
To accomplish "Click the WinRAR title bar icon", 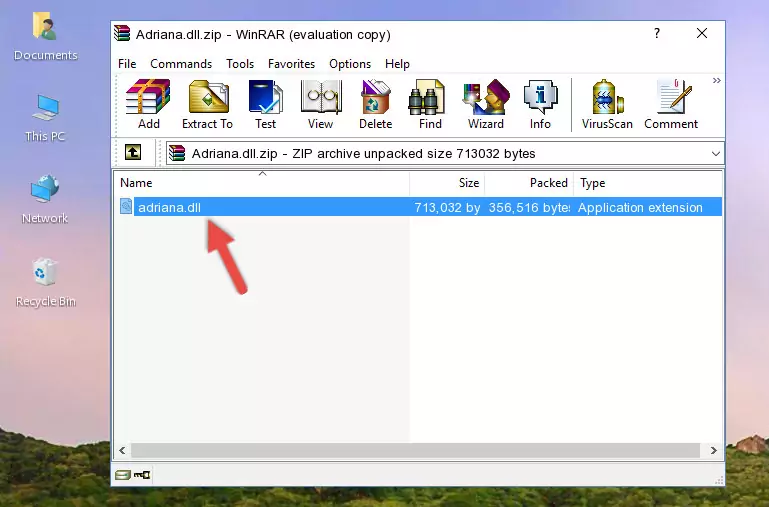I will [122, 33].
